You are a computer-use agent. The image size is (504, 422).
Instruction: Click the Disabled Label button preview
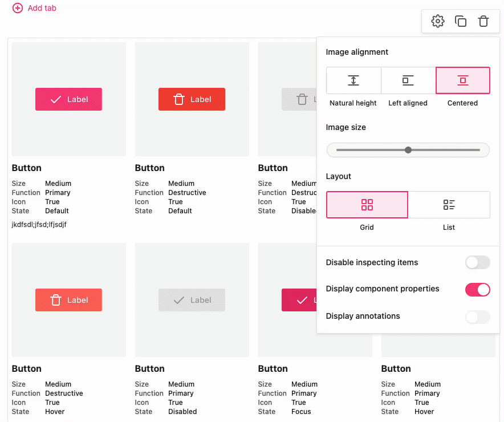[x=192, y=300]
